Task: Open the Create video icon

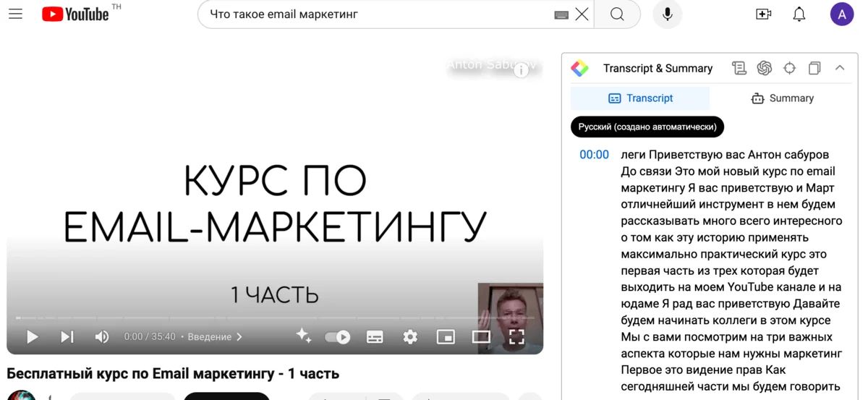Action: coord(763,14)
